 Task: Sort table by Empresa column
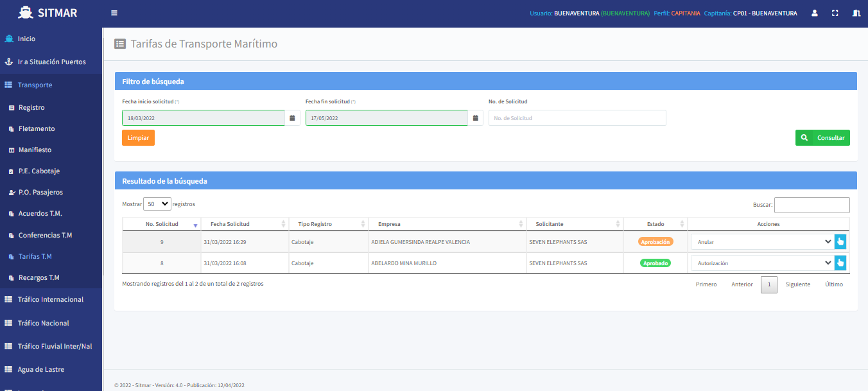pyautogui.click(x=447, y=224)
